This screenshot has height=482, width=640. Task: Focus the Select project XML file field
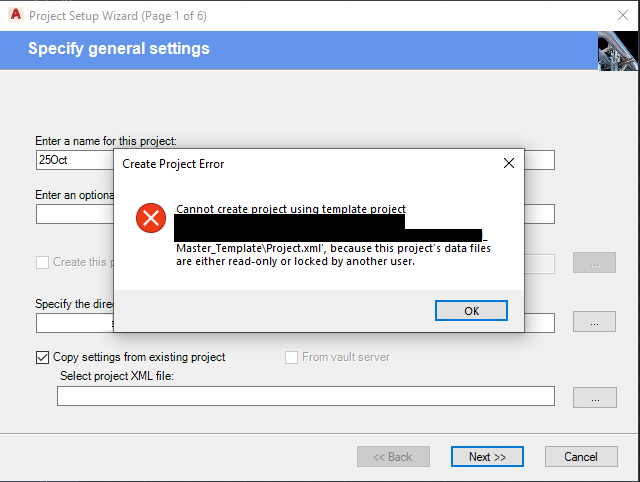[305, 397]
